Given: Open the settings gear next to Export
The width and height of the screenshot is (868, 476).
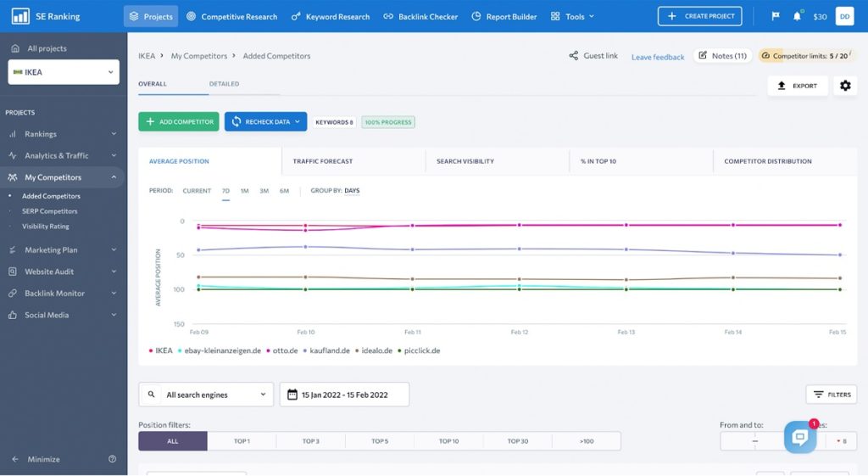Looking at the screenshot, I should [x=845, y=86].
